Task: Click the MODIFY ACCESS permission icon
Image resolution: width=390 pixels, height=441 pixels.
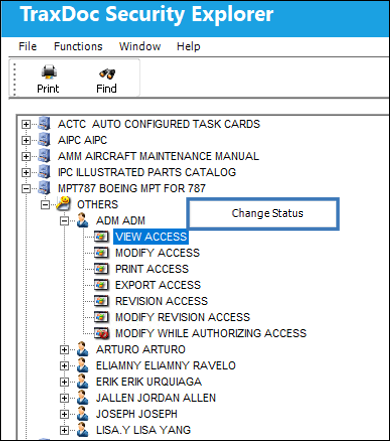Action: pos(101,253)
